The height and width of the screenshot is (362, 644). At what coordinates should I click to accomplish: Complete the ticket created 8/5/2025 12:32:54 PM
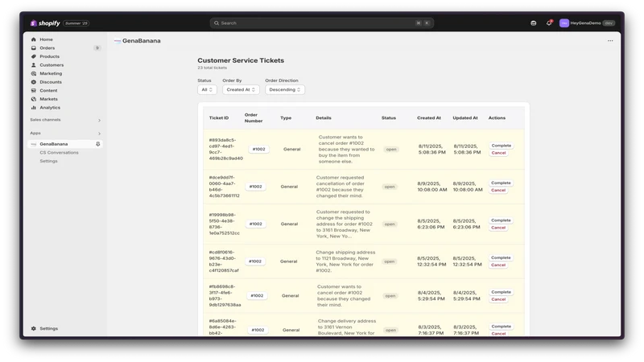pyautogui.click(x=501, y=257)
